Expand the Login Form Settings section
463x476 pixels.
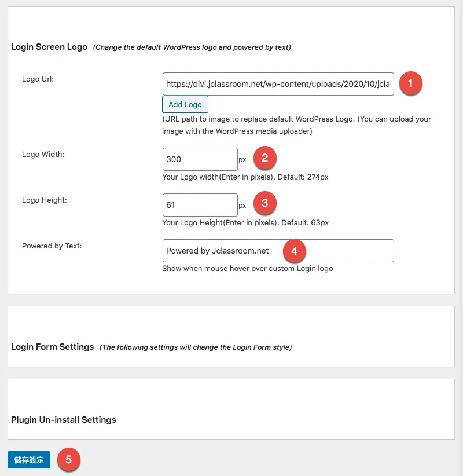coord(53,347)
